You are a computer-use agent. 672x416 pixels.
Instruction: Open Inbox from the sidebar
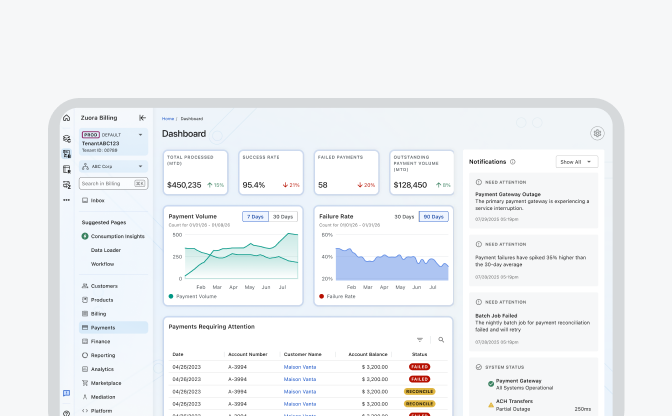tap(97, 200)
